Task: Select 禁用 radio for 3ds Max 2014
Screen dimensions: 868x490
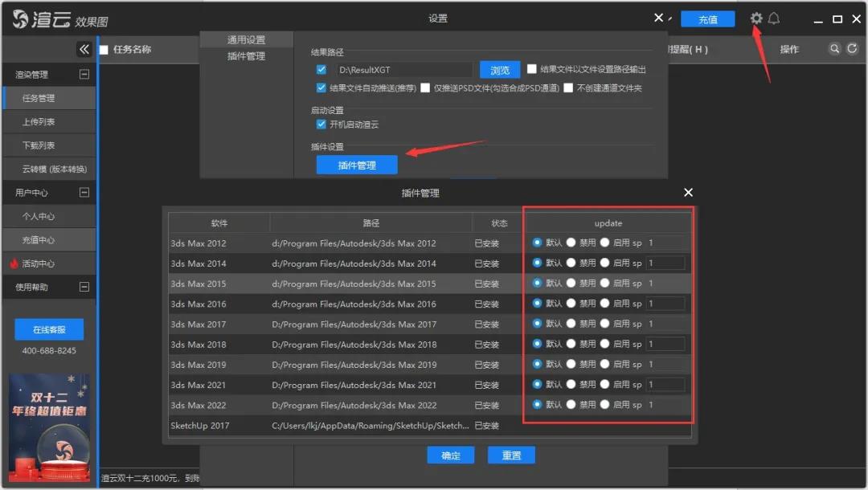Action: pyautogui.click(x=571, y=263)
